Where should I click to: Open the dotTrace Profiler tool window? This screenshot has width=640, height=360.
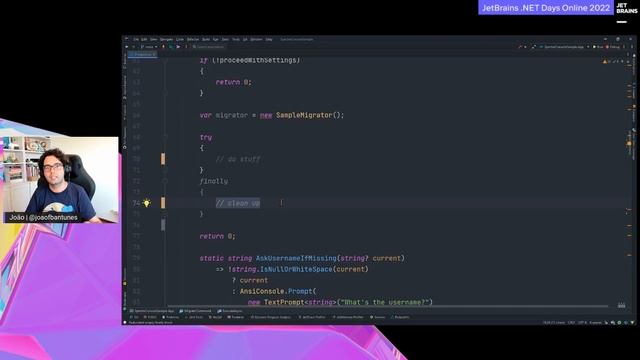[x=312, y=317]
